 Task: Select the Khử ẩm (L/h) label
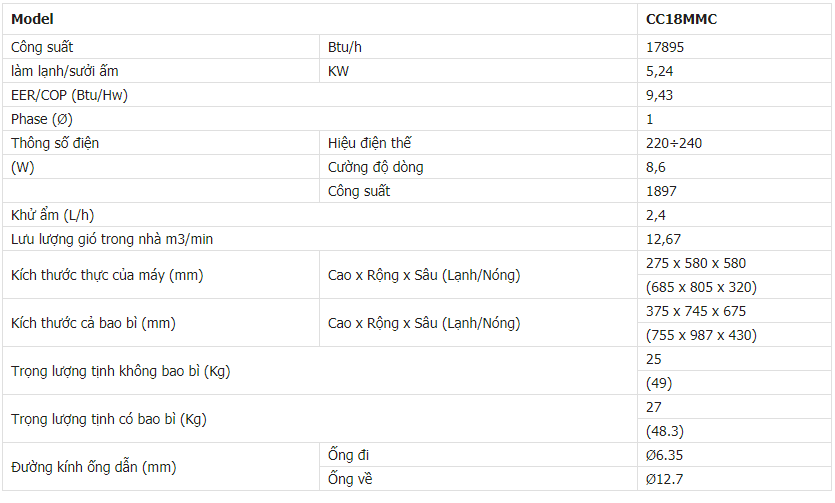pos(53,215)
